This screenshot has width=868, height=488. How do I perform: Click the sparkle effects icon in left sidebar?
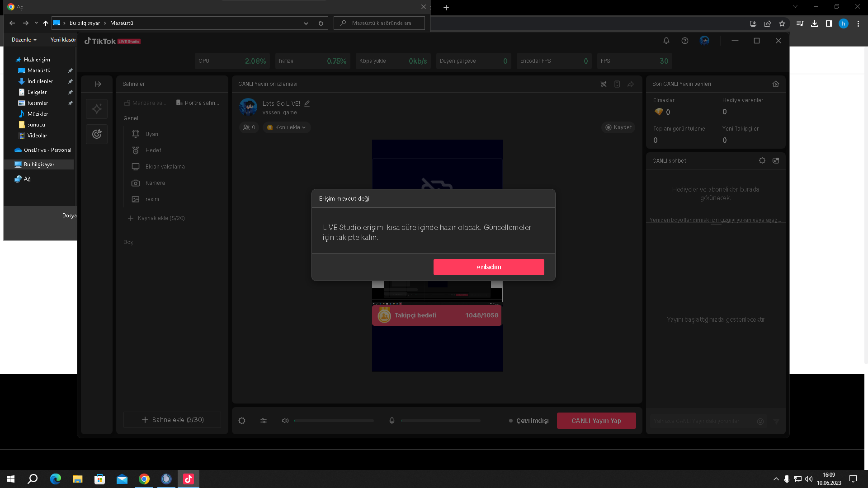click(97, 109)
